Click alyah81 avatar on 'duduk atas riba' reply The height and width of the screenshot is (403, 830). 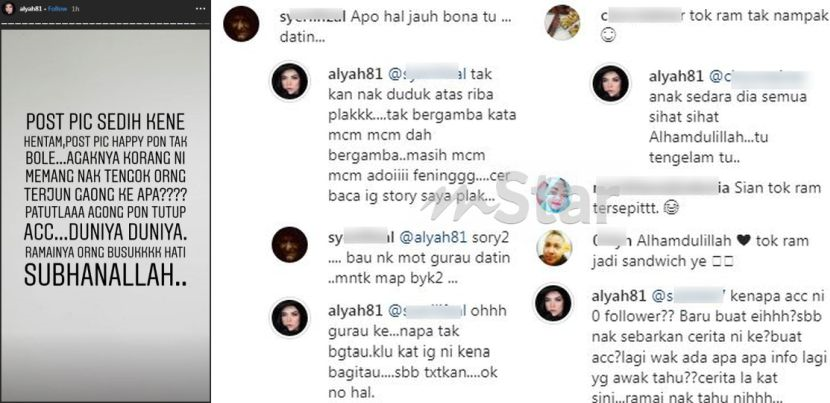click(x=290, y=81)
